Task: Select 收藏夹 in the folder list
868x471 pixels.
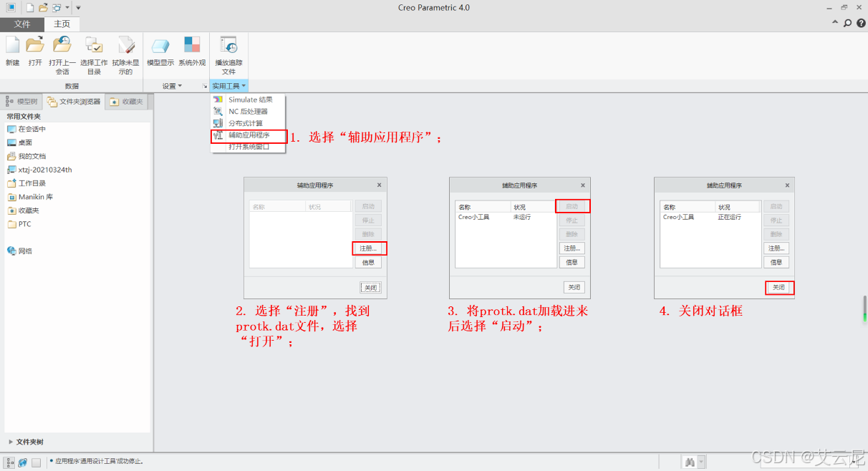Action: [23, 210]
